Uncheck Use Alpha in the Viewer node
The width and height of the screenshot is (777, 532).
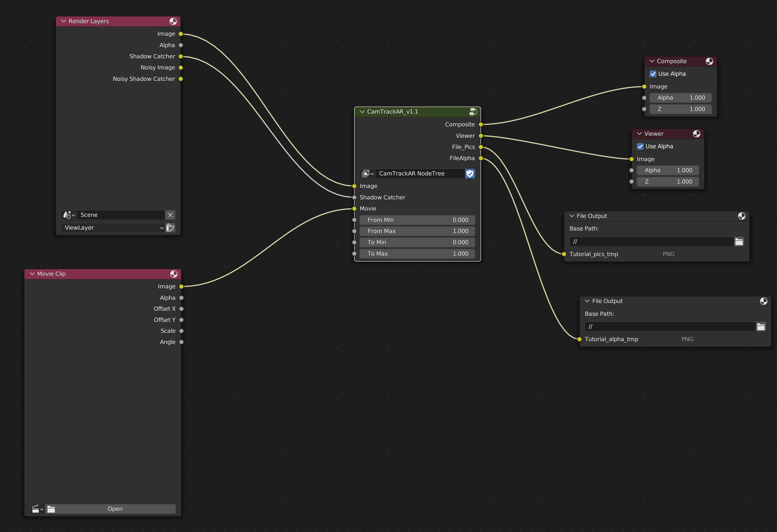point(640,146)
